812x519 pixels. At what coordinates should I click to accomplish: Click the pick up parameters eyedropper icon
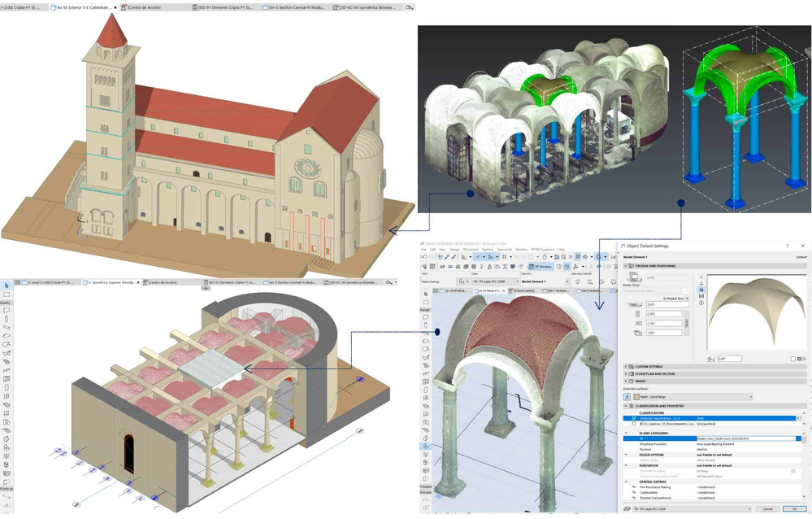click(447, 257)
